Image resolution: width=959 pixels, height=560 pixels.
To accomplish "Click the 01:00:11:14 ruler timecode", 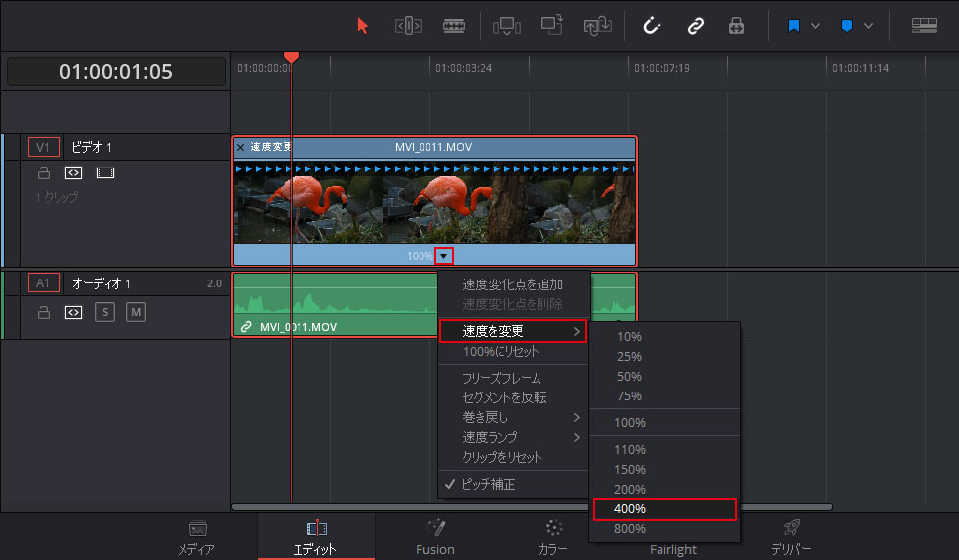I will pos(860,68).
